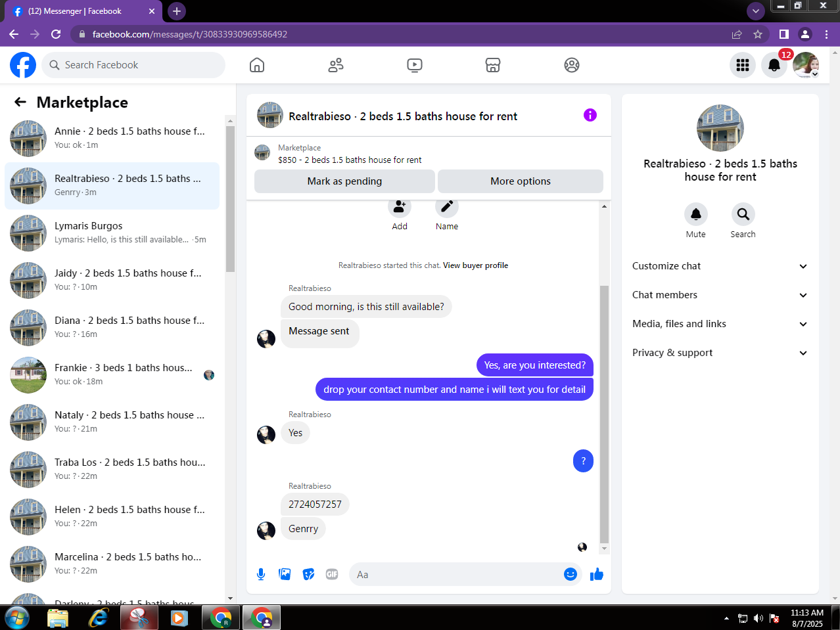Open Internet Explorer on the taskbar
Screen dimensions: 840x630
tap(99, 618)
